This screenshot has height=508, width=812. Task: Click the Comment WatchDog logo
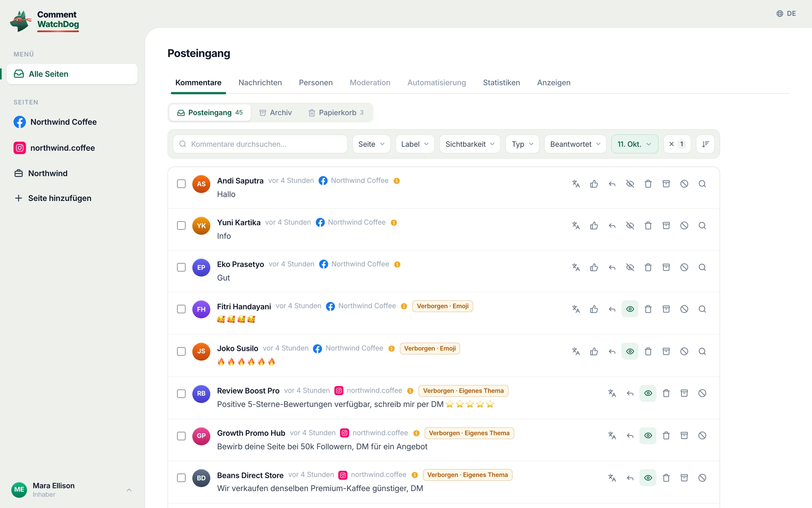[x=45, y=21]
